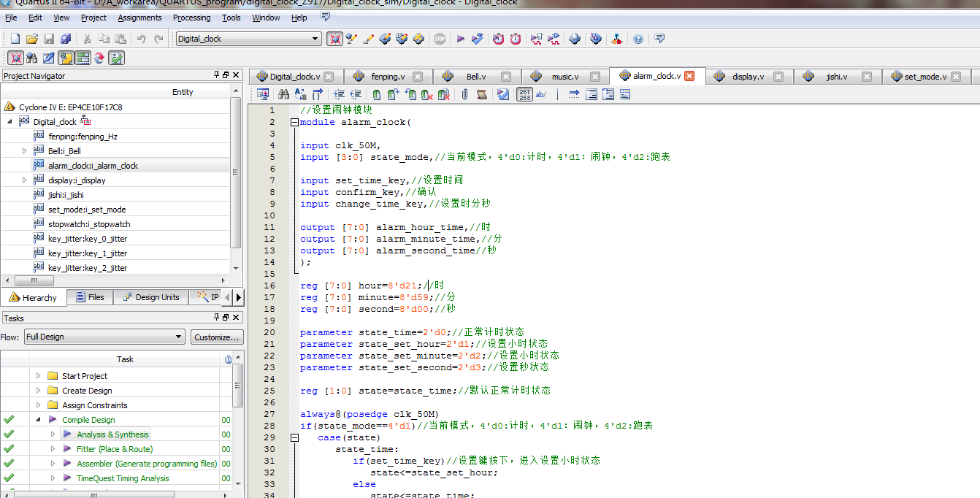
Task: Toggle the line numbers display button
Action: pos(524,94)
